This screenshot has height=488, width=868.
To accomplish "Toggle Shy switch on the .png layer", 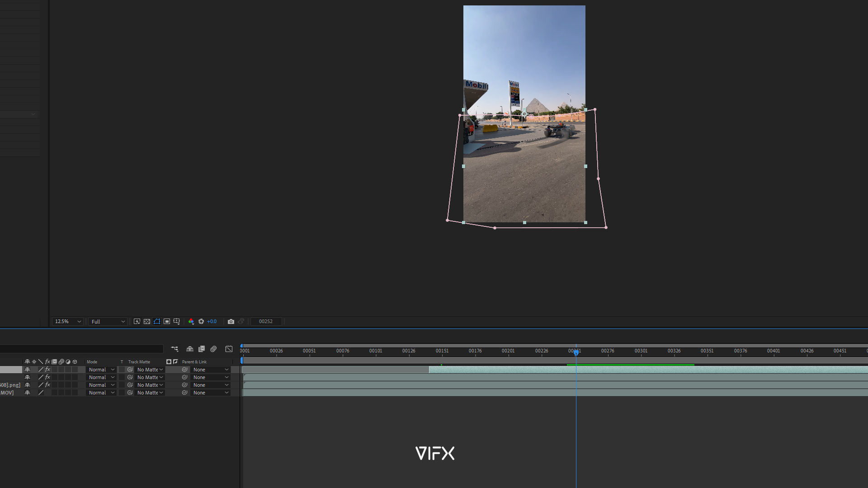I will [27, 385].
